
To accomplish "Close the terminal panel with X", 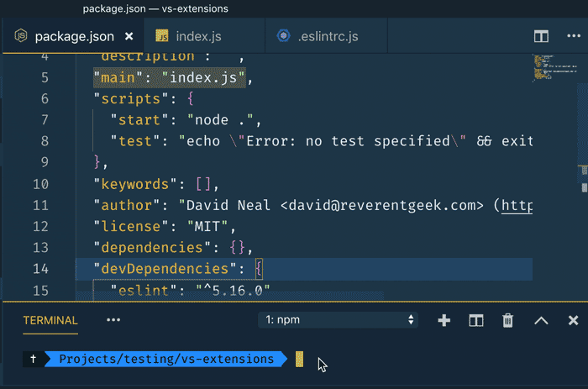I will point(573,320).
